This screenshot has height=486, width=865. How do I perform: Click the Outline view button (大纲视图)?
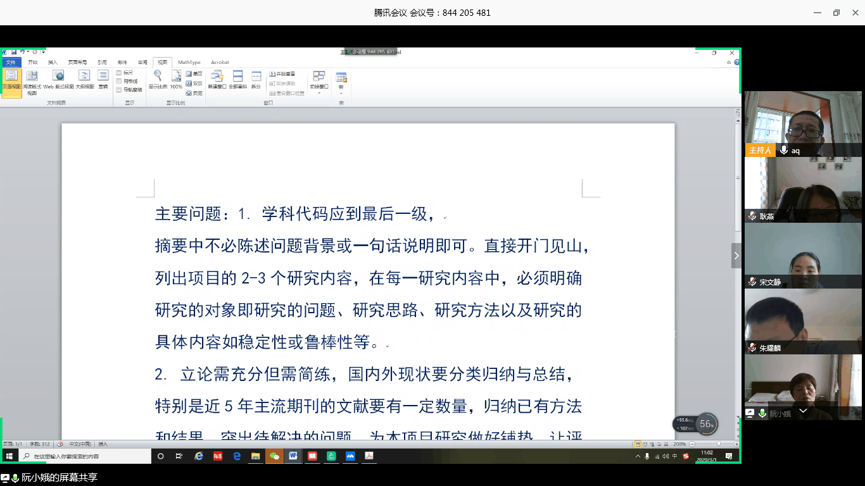(x=84, y=80)
